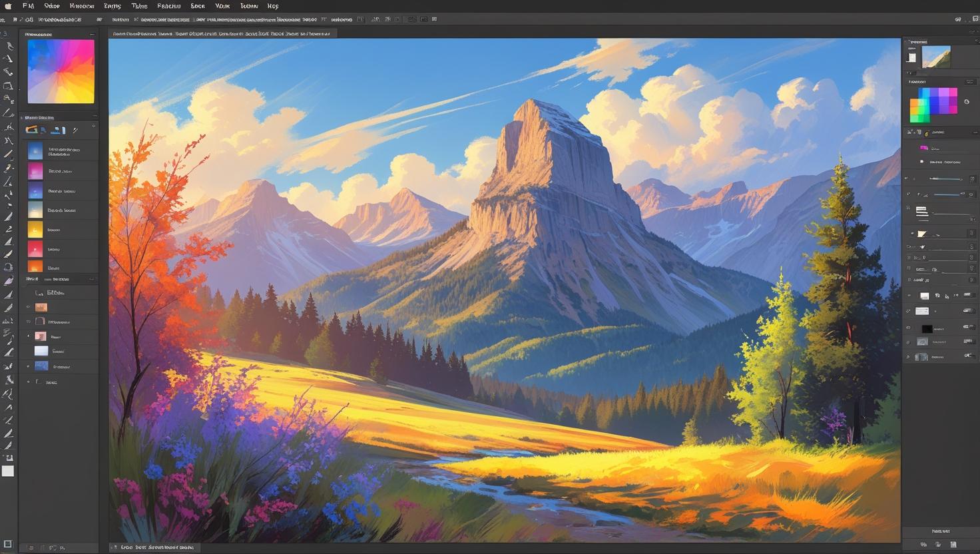The width and height of the screenshot is (980, 554).
Task: Pick a color from the rainbow swatch grid
Action: [x=933, y=105]
